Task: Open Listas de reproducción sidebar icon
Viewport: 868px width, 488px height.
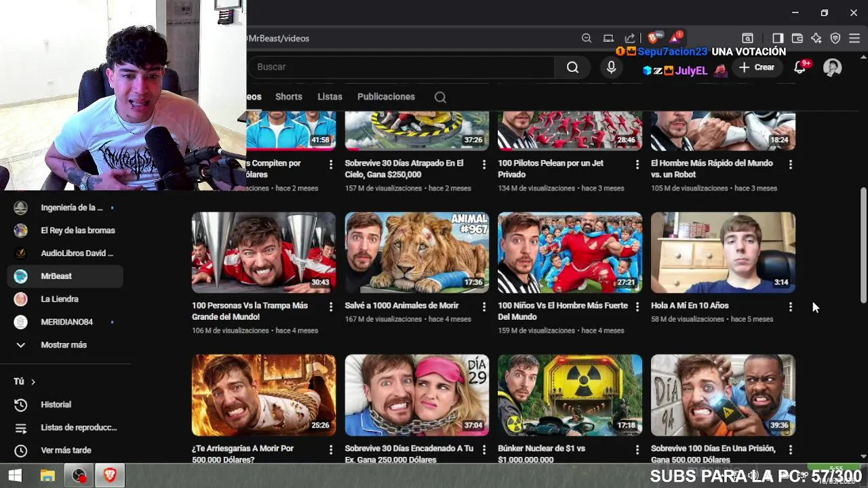Action: click(x=21, y=428)
